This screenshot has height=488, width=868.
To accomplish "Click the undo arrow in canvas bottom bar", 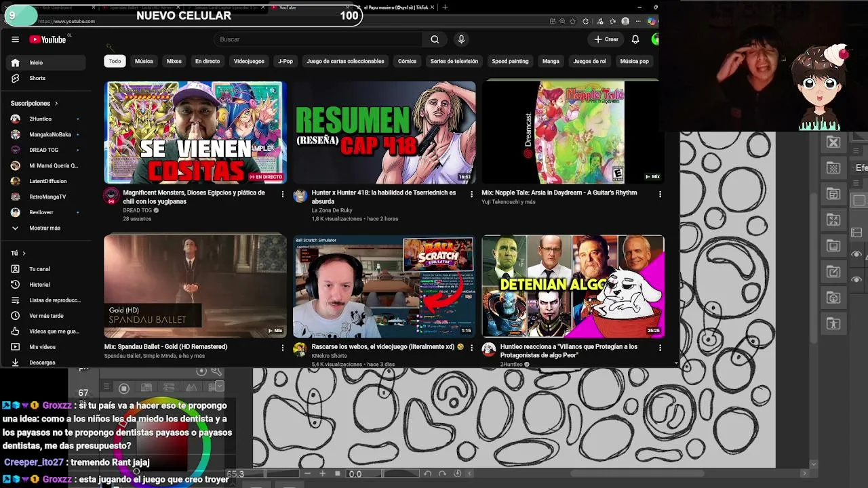I will tap(428, 474).
